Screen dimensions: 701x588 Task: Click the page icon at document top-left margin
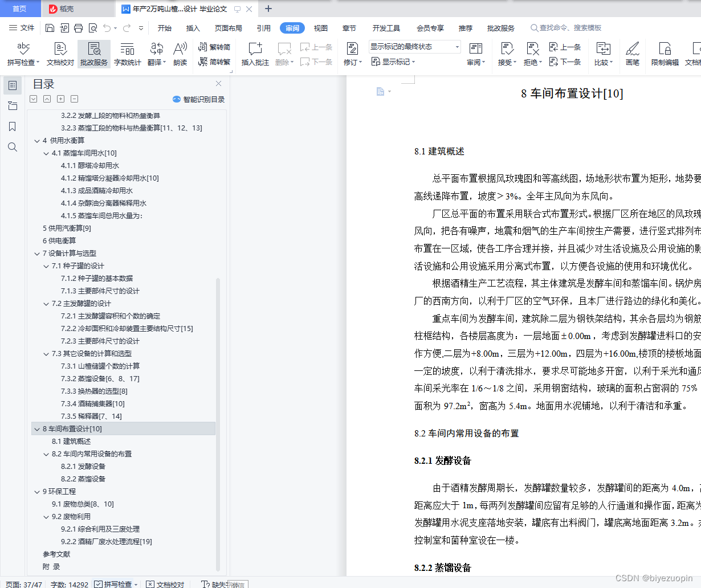click(x=380, y=91)
